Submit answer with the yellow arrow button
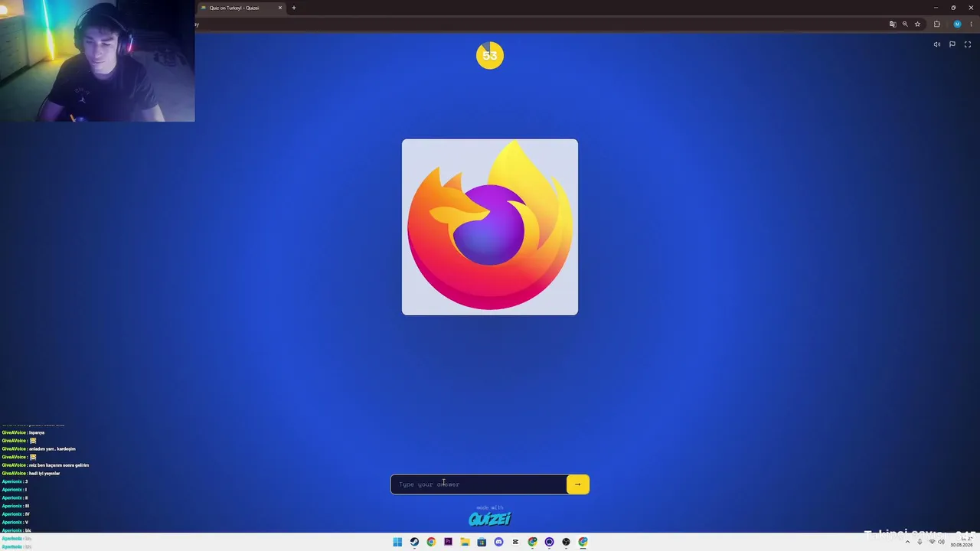Image resolution: width=980 pixels, height=551 pixels. pyautogui.click(x=578, y=484)
